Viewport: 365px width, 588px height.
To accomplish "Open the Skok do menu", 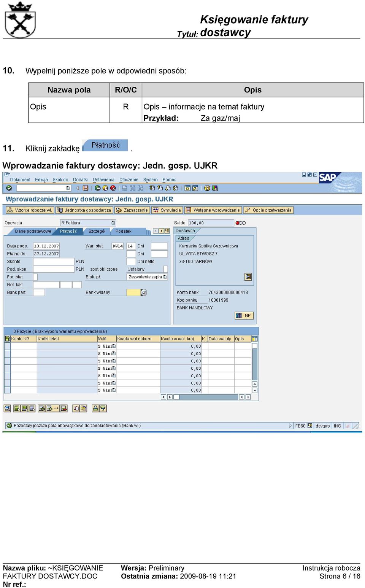I will (x=60, y=180).
